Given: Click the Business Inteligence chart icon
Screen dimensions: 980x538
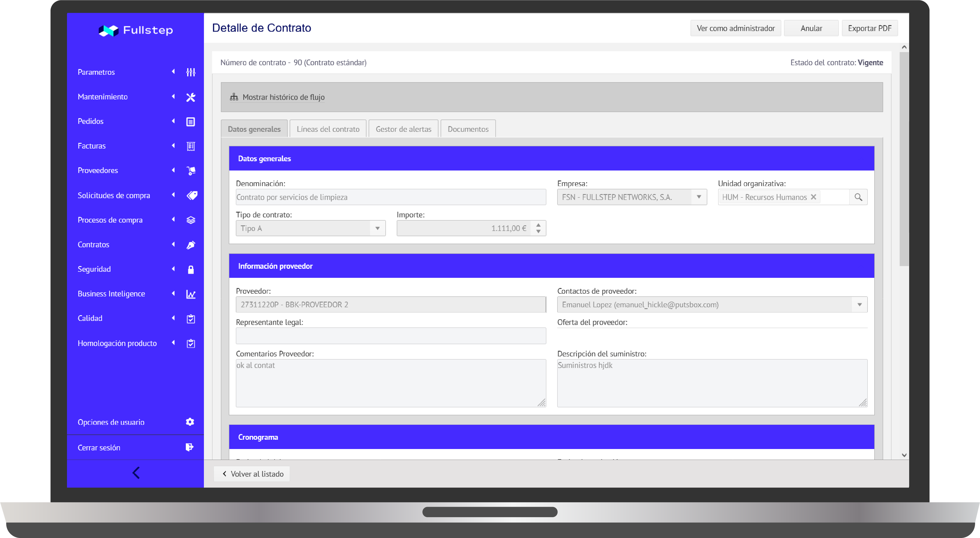Looking at the screenshot, I should tap(191, 294).
